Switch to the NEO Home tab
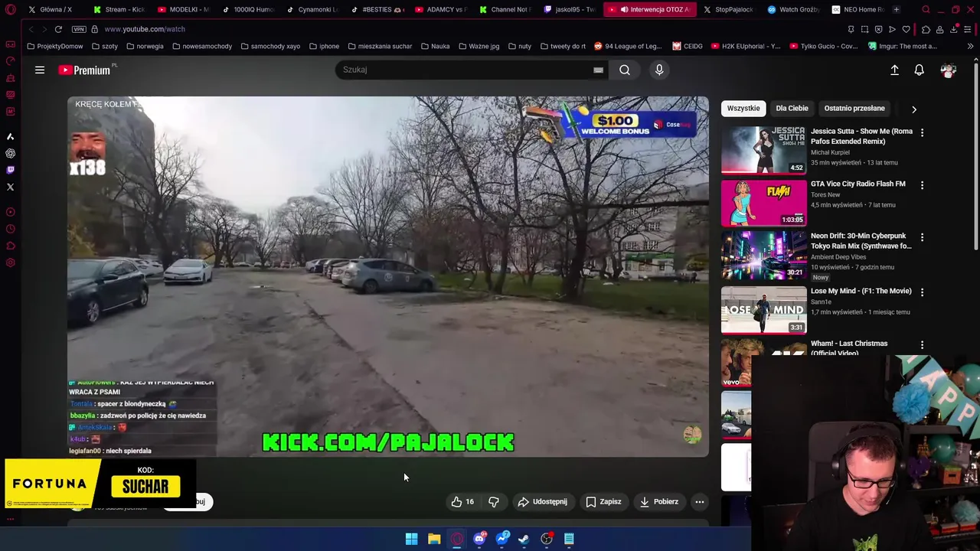Viewport: 980px width, 551px height. pos(857,9)
